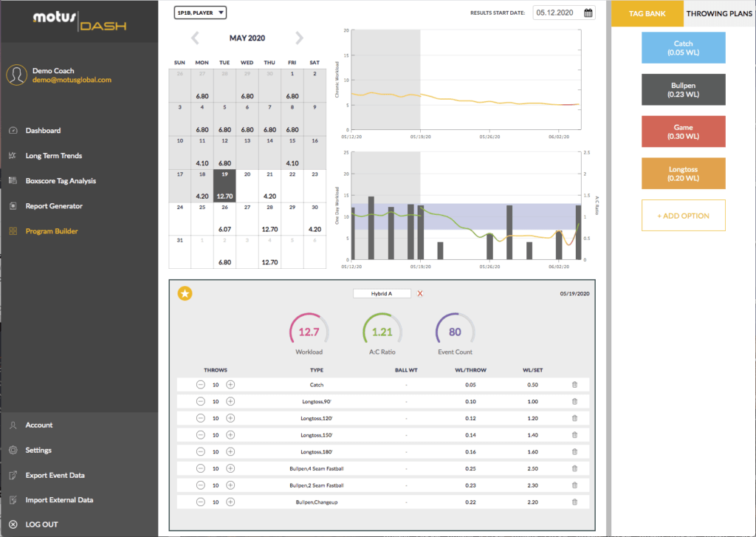Image resolution: width=756 pixels, height=537 pixels.
Task: Select the blue Catch tag
Action: click(x=683, y=48)
